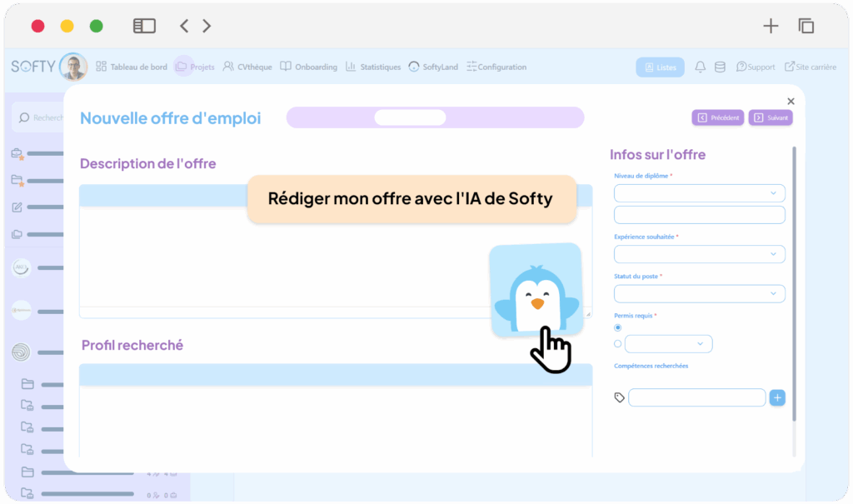Click the purple progress bar at the top
This screenshot has height=504, width=853.
pos(435,117)
